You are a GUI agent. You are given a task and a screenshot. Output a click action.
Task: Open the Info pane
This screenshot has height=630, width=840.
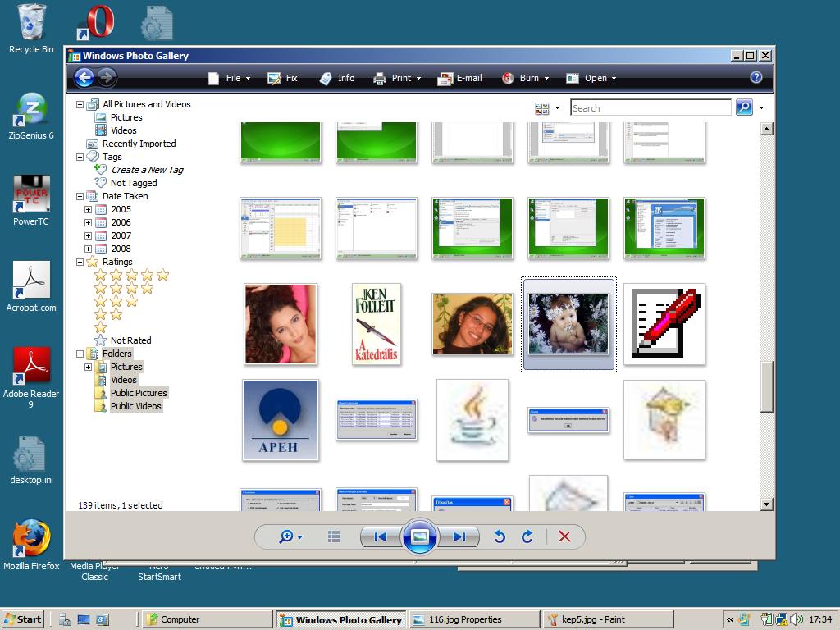[337, 78]
